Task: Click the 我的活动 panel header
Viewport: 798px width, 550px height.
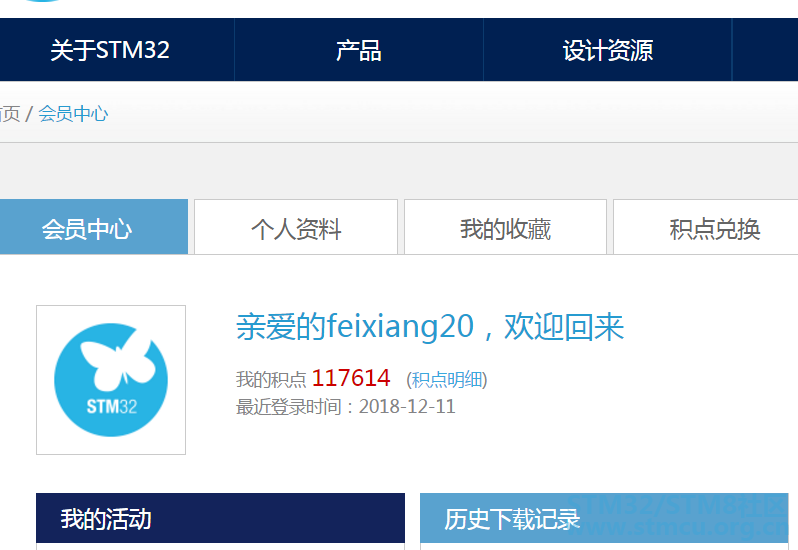Action: (220, 518)
